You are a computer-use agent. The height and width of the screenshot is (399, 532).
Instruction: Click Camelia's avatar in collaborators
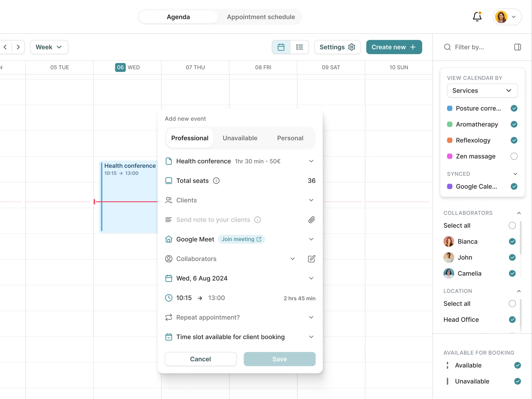449,273
